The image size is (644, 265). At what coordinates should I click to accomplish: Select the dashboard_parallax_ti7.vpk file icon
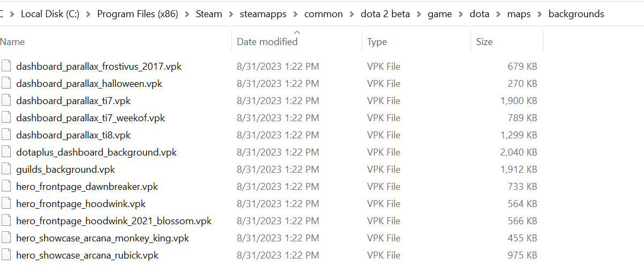coord(6,101)
